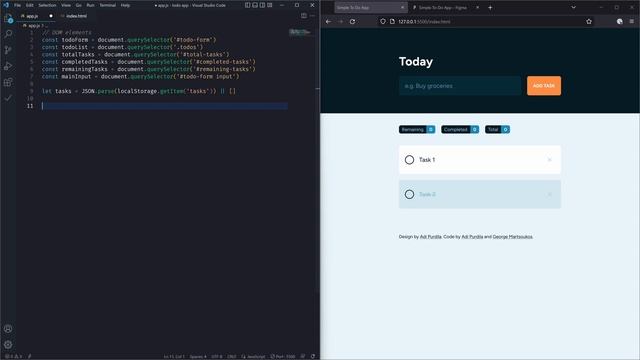Open the editor More Actions menu
The height and width of the screenshot is (360, 640).
(x=312, y=16)
